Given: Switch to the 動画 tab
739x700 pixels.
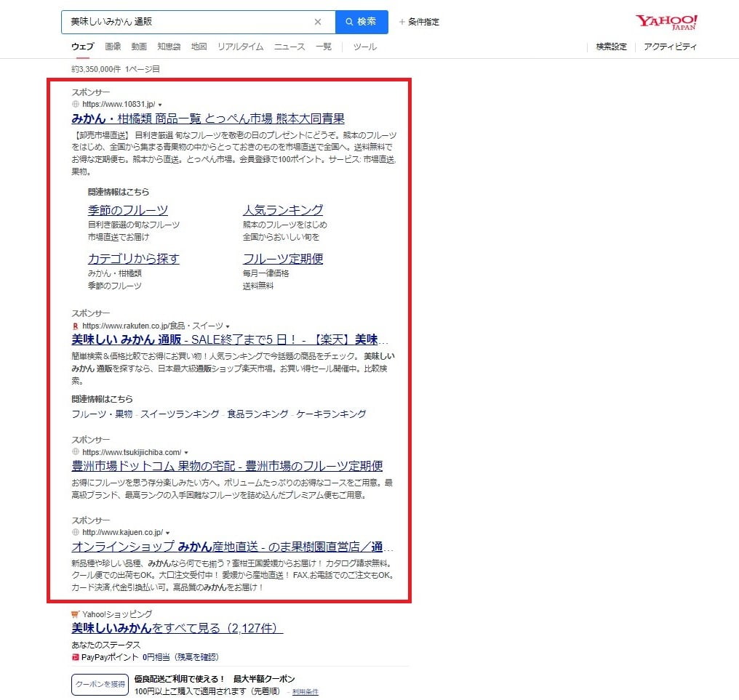Looking at the screenshot, I should (x=139, y=47).
